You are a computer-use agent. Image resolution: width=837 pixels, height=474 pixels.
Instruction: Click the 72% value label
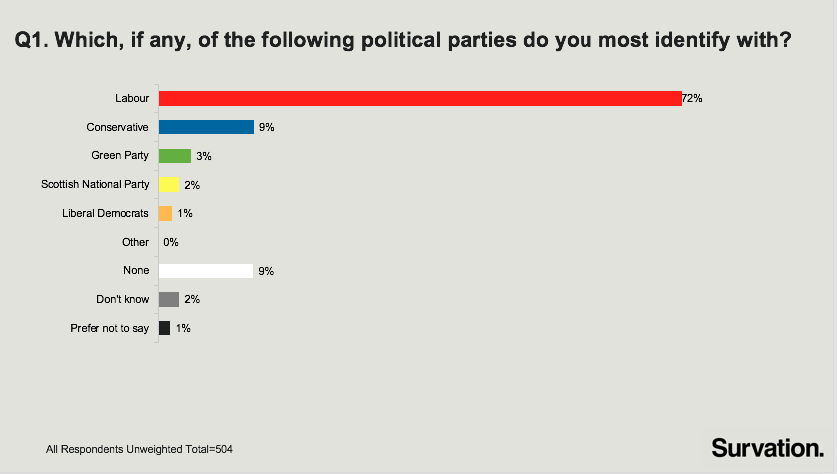(x=692, y=98)
